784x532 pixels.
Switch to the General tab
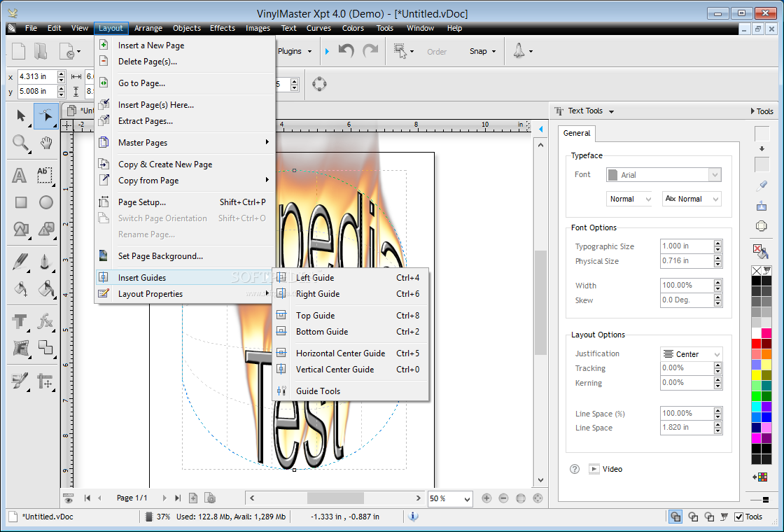tap(577, 133)
